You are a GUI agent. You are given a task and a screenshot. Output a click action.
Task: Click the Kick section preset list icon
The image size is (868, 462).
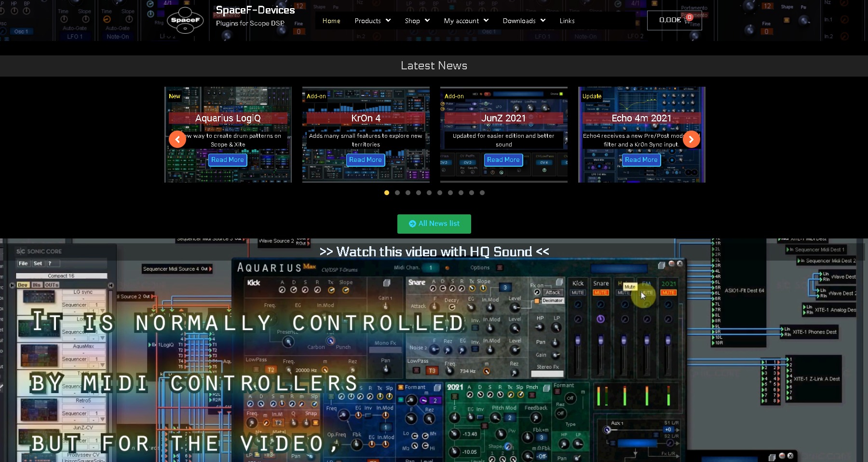pyautogui.click(x=387, y=283)
